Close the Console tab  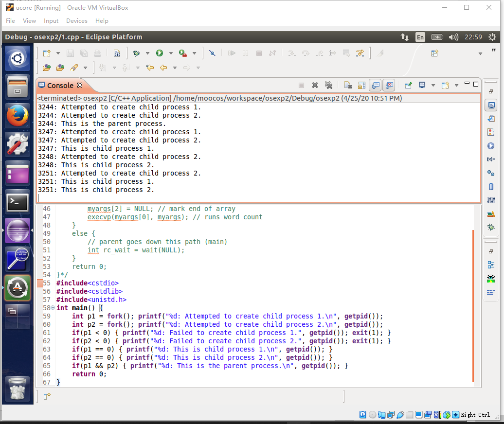tap(80, 85)
